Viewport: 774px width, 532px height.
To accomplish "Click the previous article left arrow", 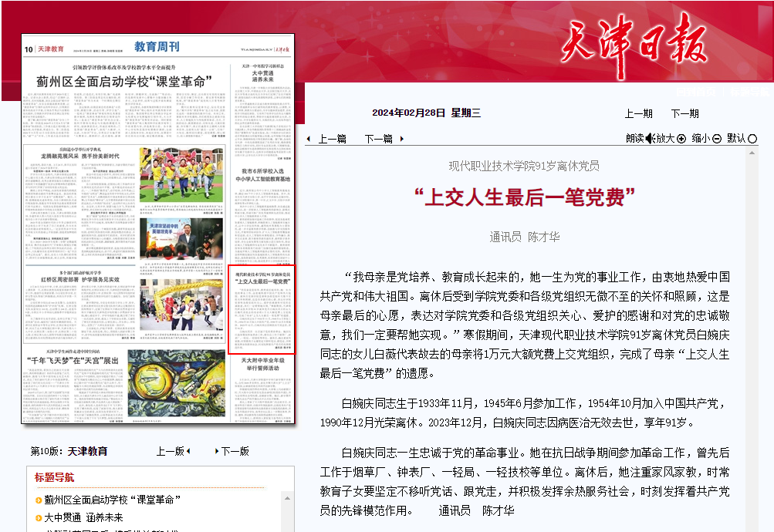I will pyautogui.click(x=309, y=139).
